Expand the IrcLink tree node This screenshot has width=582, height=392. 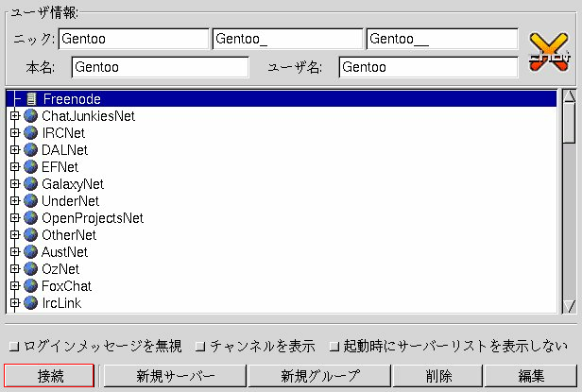point(14,303)
